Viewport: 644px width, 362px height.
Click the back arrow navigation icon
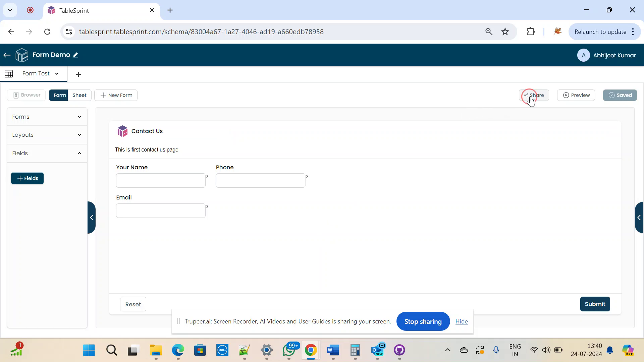click(7, 55)
